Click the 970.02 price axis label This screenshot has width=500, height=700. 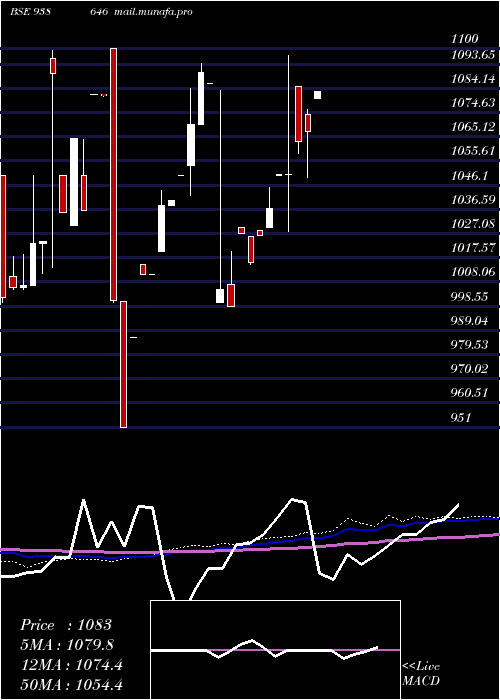pyautogui.click(x=469, y=369)
